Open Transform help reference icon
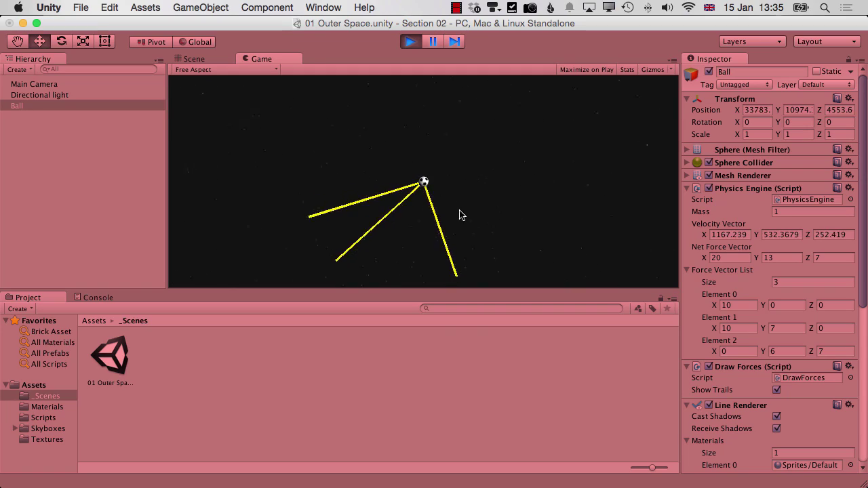The height and width of the screenshot is (488, 868). point(837,99)
